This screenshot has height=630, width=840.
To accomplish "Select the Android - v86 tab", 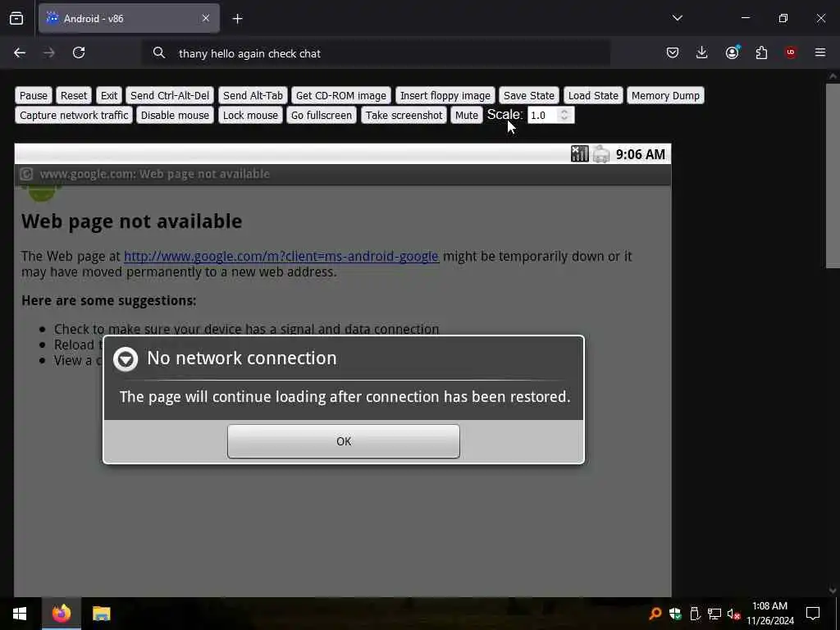I will point(129,18).
